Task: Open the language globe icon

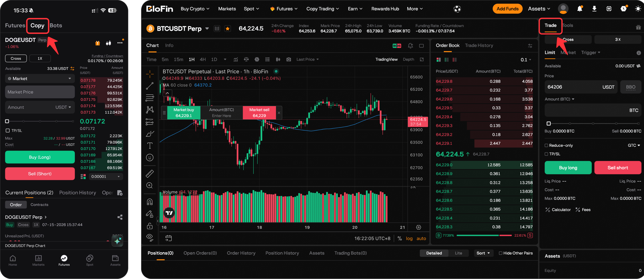Action: 609,9
